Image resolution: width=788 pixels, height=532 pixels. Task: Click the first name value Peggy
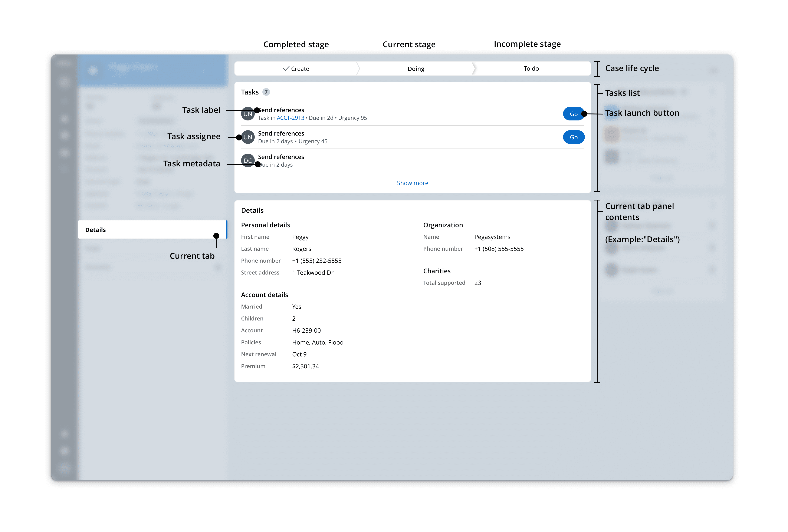pyautogui.click(x=301, y=237)
